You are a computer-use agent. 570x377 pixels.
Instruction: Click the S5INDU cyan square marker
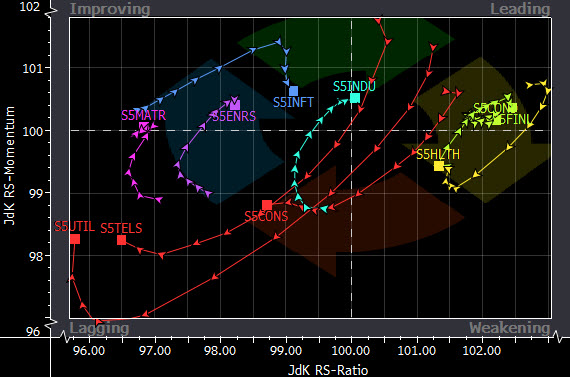[355, 98]
